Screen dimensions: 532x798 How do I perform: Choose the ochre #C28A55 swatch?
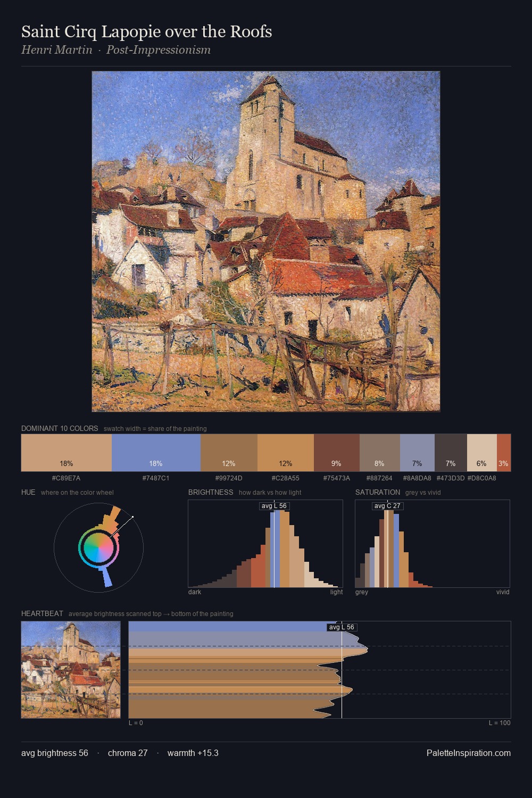coord(286,453)
